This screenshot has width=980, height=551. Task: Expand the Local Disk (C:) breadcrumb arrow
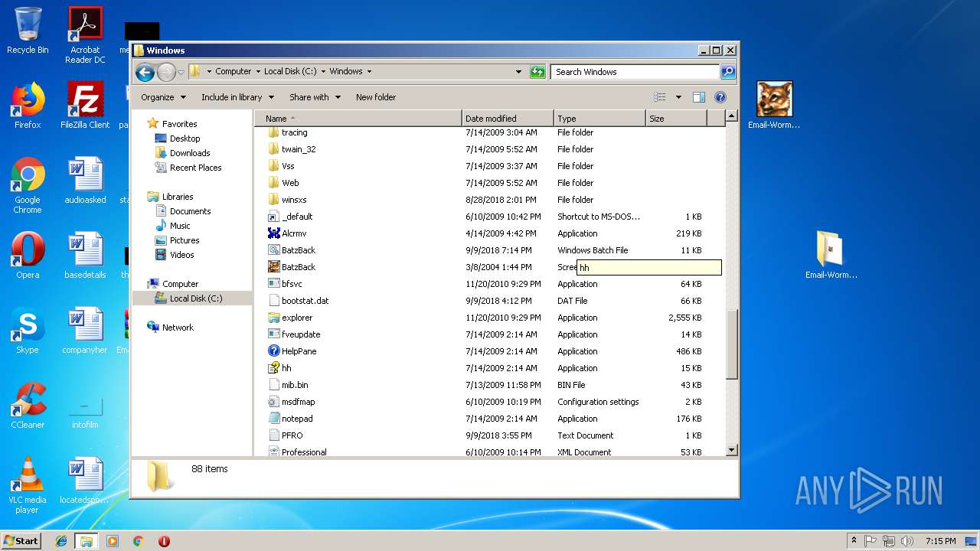[322, 72]
